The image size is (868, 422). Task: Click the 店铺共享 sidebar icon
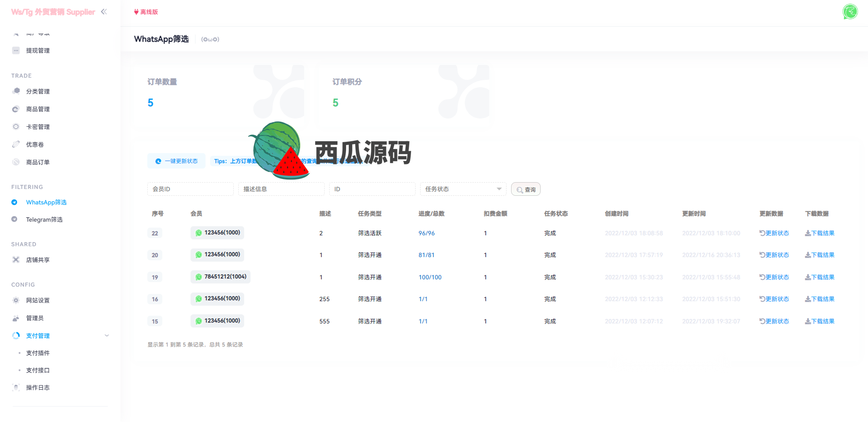(16, 260)
